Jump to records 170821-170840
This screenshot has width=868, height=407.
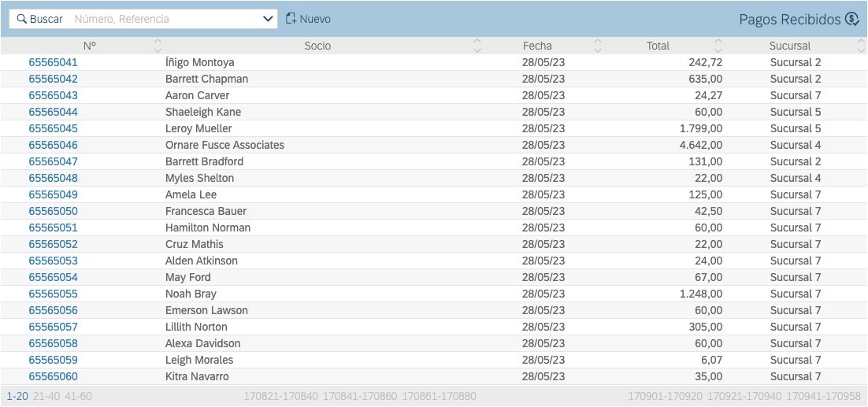click(x=280, y=396)
